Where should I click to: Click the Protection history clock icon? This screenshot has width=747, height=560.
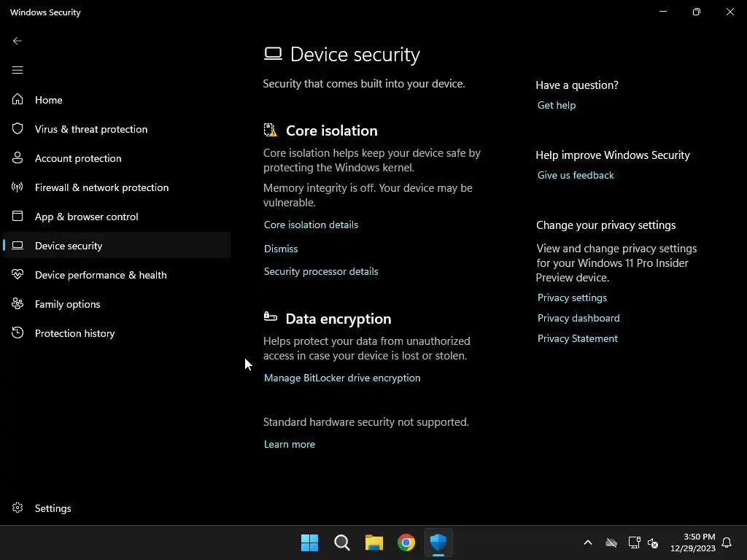point(18,332)
